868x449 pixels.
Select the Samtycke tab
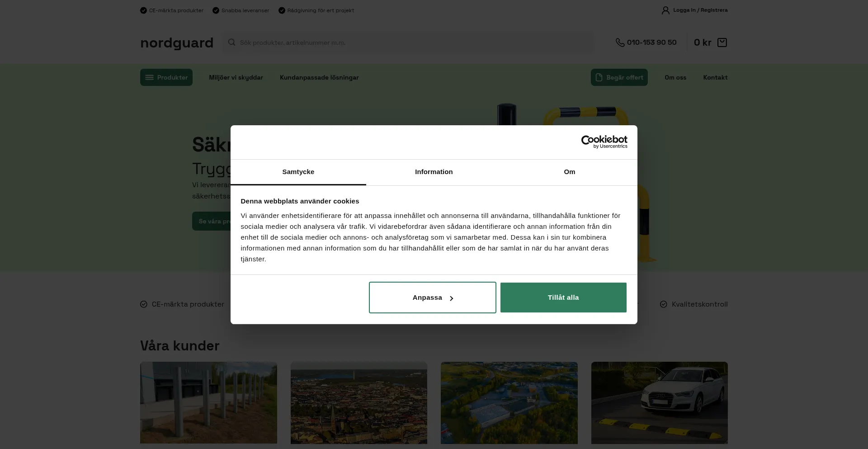298,172
